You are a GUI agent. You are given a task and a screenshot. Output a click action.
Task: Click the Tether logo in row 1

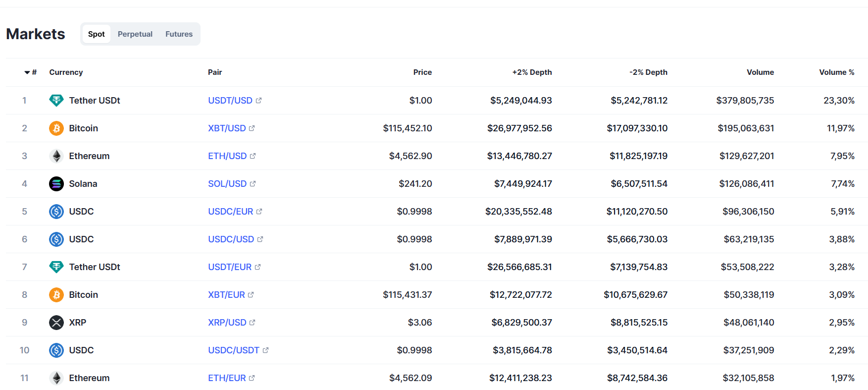pyautogui.click(x=56, y=101)
